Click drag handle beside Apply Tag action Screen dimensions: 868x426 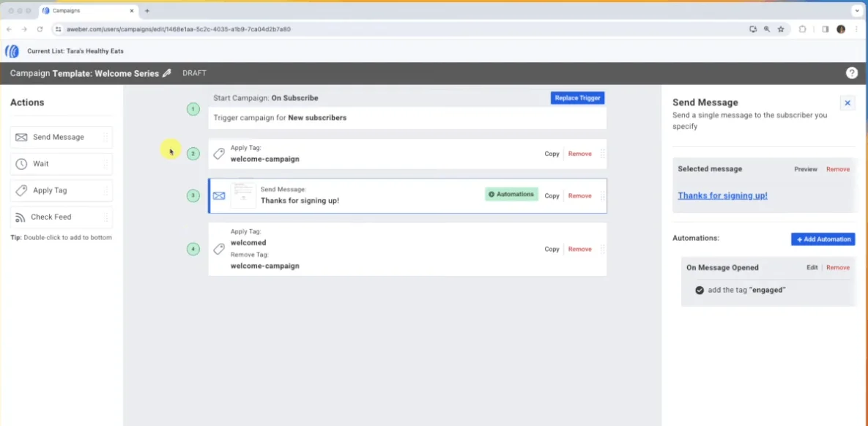(105, 190)
